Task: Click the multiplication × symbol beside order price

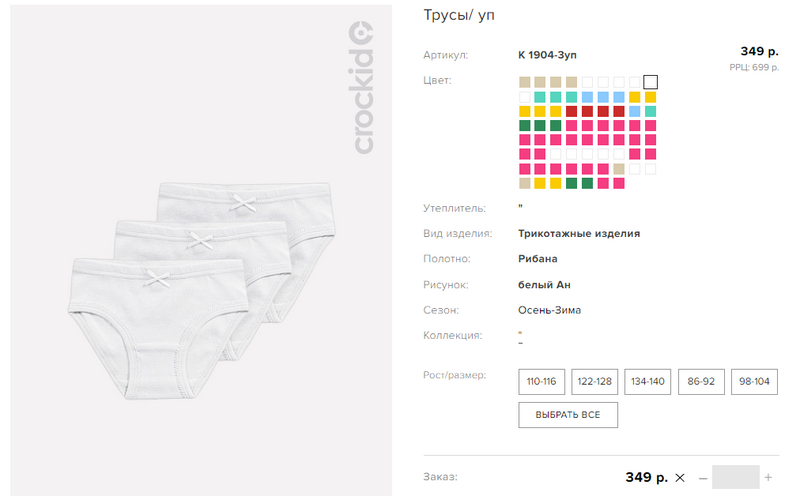Action: [680, 477]
